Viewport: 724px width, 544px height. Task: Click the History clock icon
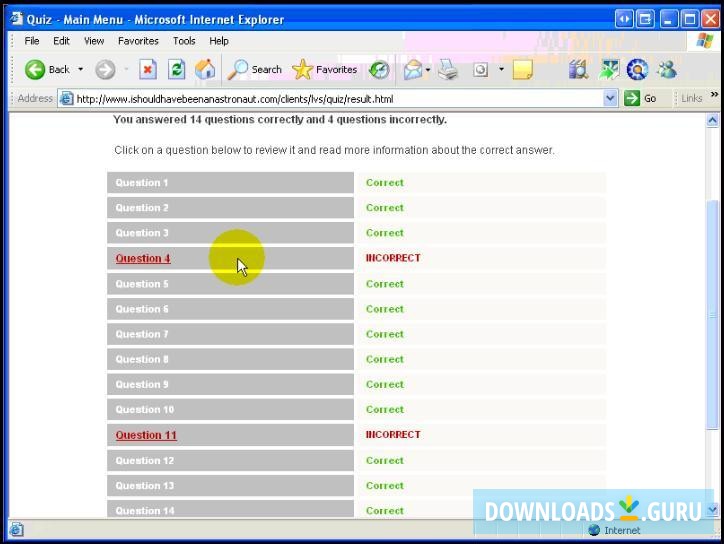coord(379,70)
